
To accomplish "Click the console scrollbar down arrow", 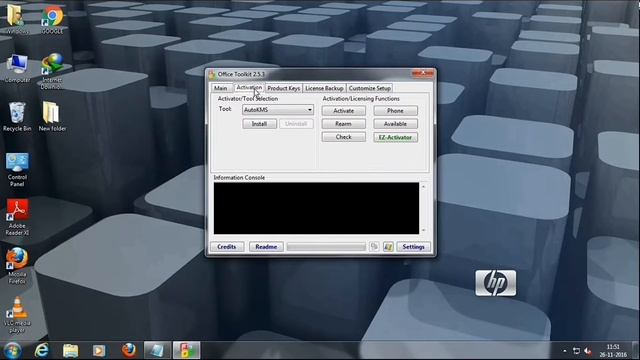I will [x=423, y=230].
